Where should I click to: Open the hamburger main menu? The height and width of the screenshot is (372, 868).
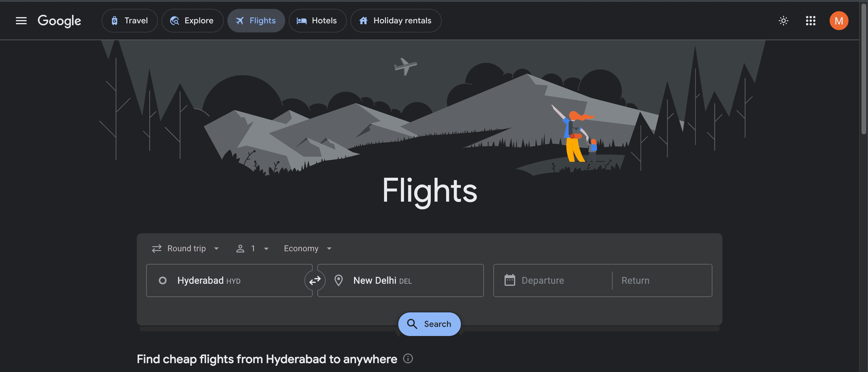[21, 21]
